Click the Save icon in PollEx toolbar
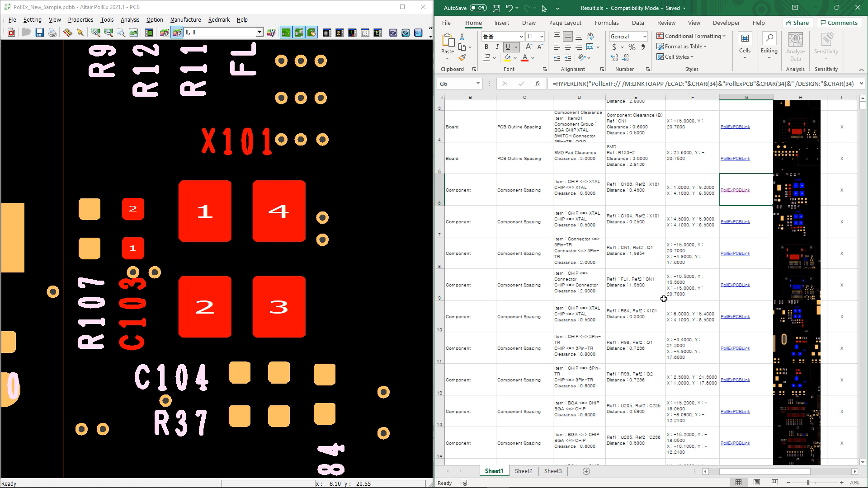The height and width of the screenshot is (488, 868). (x=40, y=33)
